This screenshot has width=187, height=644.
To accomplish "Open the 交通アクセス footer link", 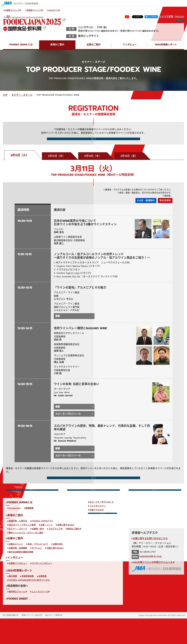I will [96, 510].
